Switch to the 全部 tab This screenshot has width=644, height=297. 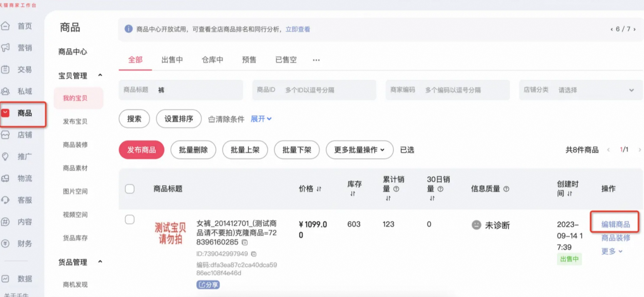[135, 60]
